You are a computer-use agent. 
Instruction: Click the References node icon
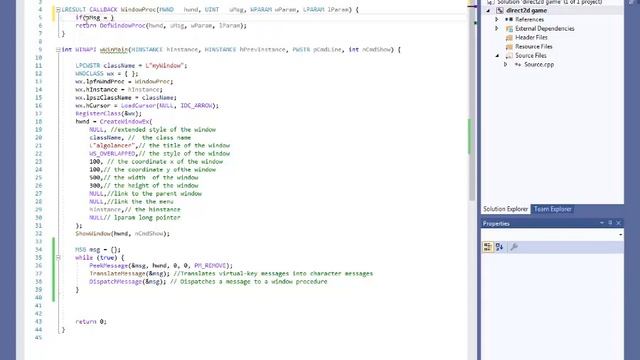(x=509, y=20)
